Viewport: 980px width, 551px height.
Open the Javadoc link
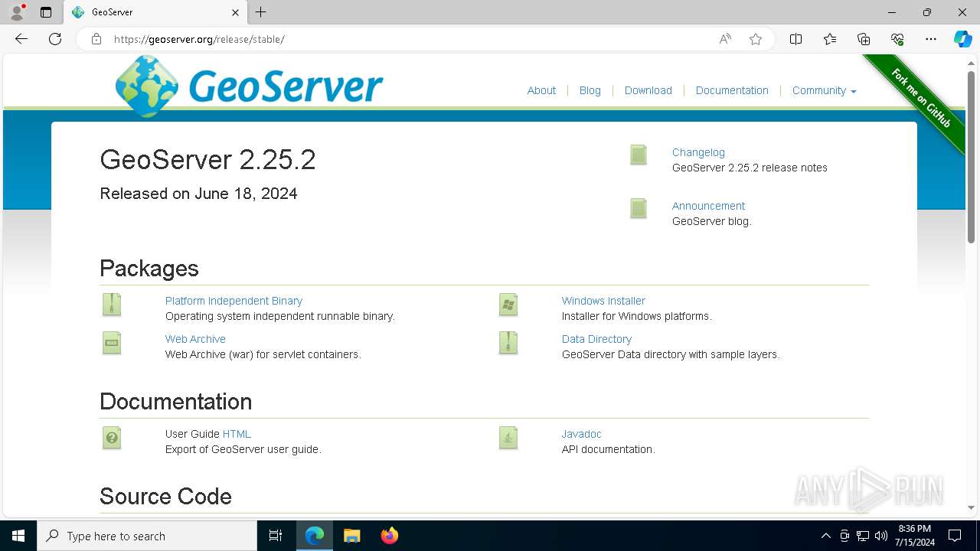click(x=581, y=434)
